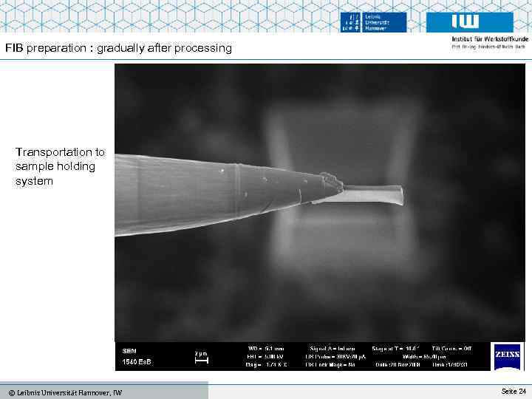Viewport: 532px width, 399px height.
Task: Select the slide title 'FIB preparation : gradually after processing'
Action: 118,48
